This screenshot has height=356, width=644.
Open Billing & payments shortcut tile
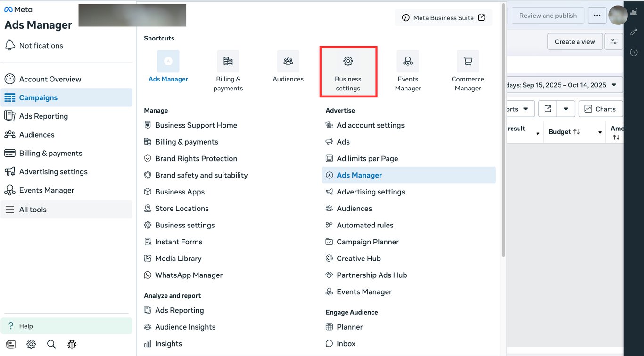coord(228,72)
